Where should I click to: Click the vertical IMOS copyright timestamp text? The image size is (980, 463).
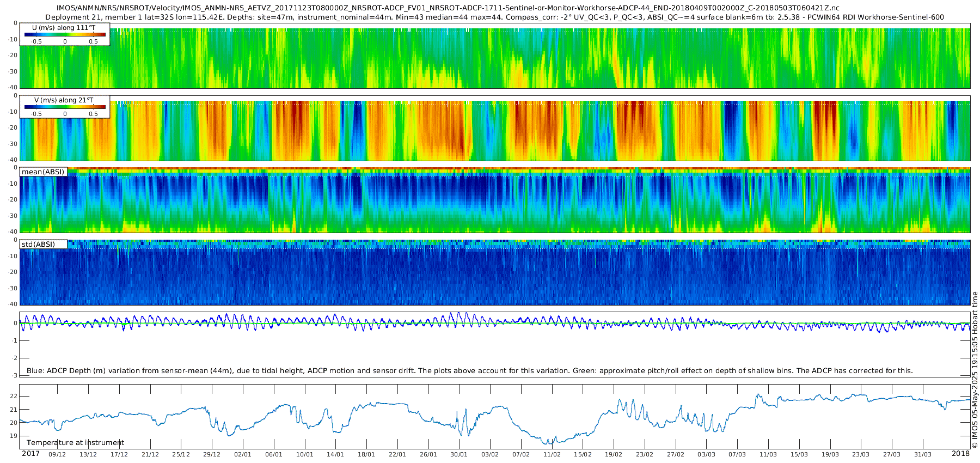pyautogui.click(x=975, y=370)
